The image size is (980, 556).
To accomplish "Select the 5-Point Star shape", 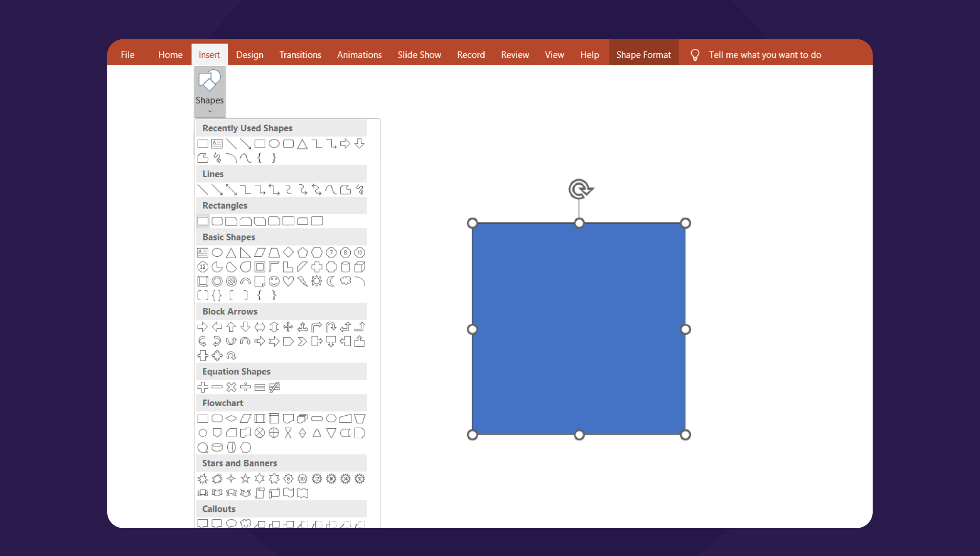I will click(245, 478).
